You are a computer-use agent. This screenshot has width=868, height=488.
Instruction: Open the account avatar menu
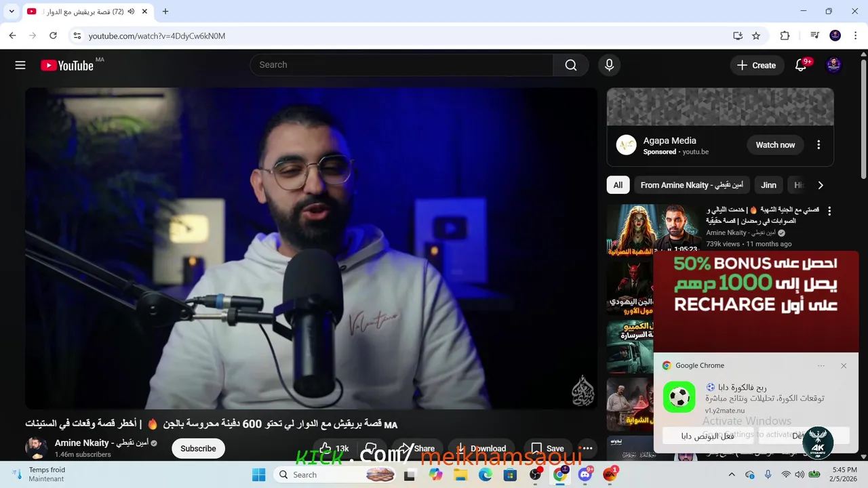(x=833, y=65)
